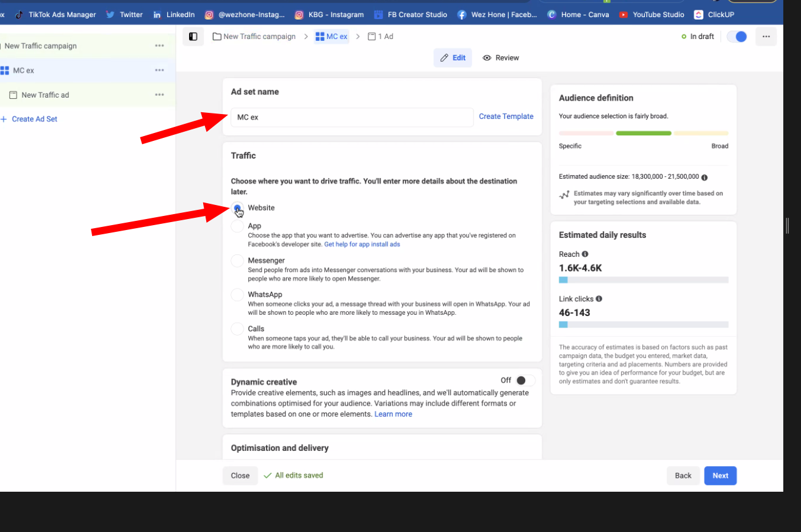Screen dimensions: 801x532
Task: Open options for New Traffic campaign
Action: click(x=159, y=46)
